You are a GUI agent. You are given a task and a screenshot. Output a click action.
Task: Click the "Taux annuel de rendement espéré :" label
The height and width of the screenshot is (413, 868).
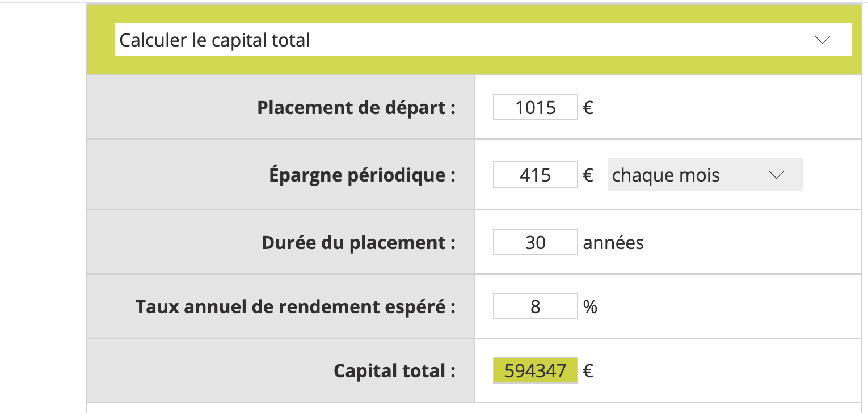(x=296, y=307)
